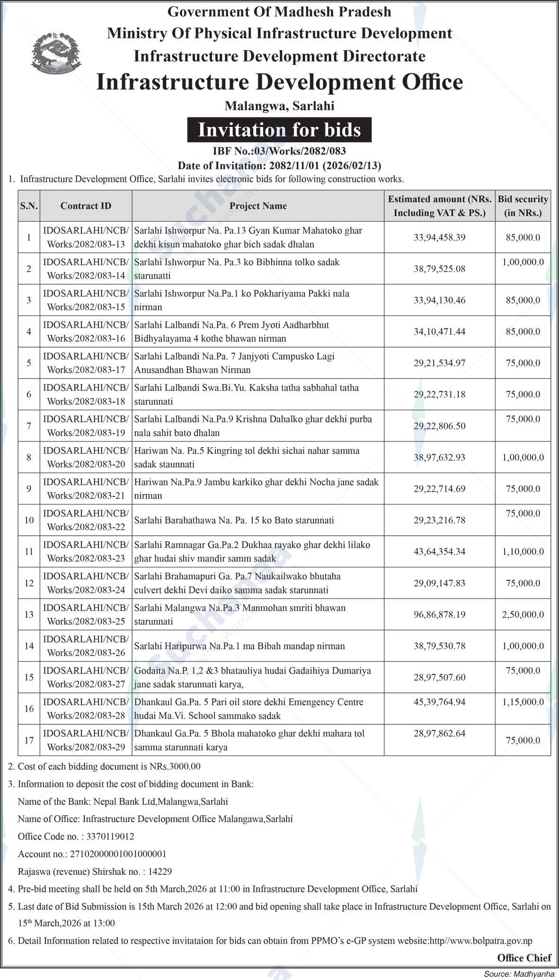This screenshot has height=980, width=559.
Task: Select the estimated amount 96,86,878.19
Action: pyautogui.click(x=439, y=614)
